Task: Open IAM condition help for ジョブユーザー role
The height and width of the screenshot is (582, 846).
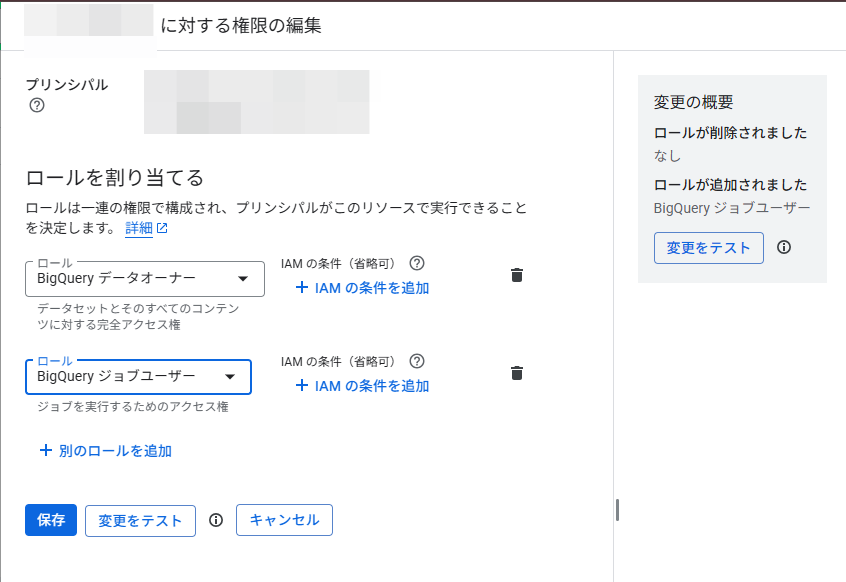Action: click(x=417, y=361)
